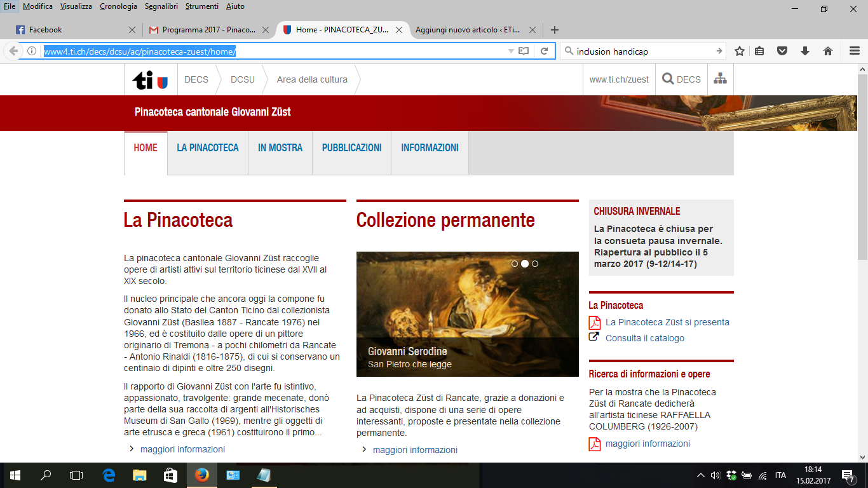Open La Pinacoteca Züst si presenta PDF

(667, 322)
